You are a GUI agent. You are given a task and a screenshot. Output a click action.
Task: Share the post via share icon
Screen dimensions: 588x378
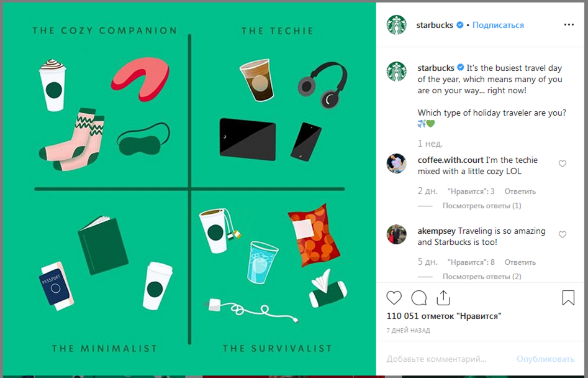pyautogui.click(x=443, y=298)
